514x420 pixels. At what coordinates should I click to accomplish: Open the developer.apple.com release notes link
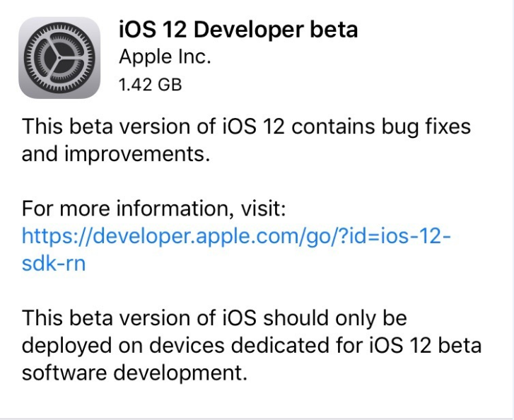[x=236, y=236]
